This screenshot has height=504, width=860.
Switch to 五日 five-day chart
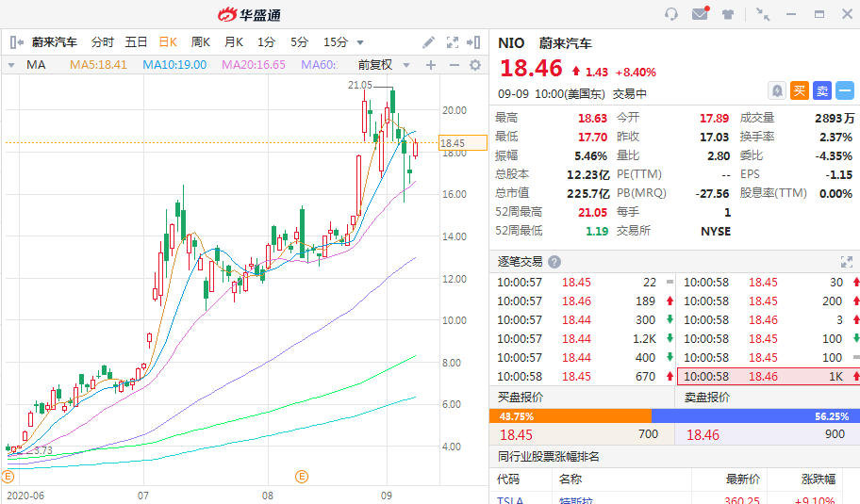[x=136, y=42]
